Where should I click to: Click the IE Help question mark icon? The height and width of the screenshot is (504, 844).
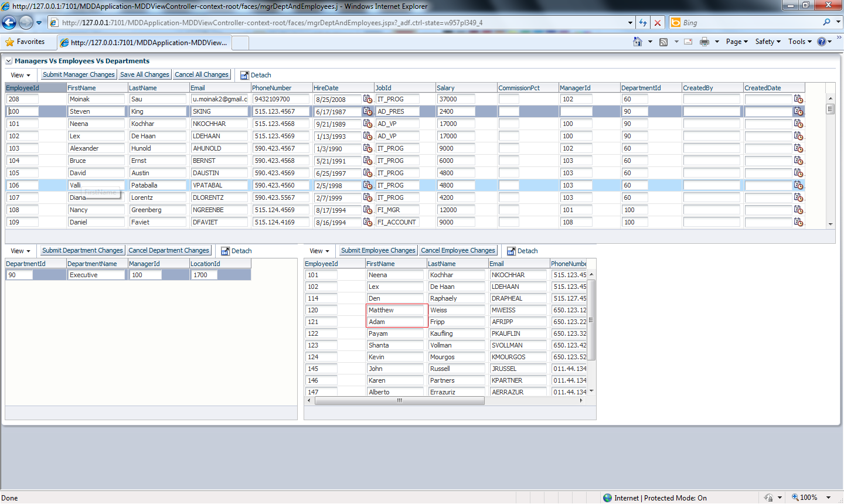(822, 42)
